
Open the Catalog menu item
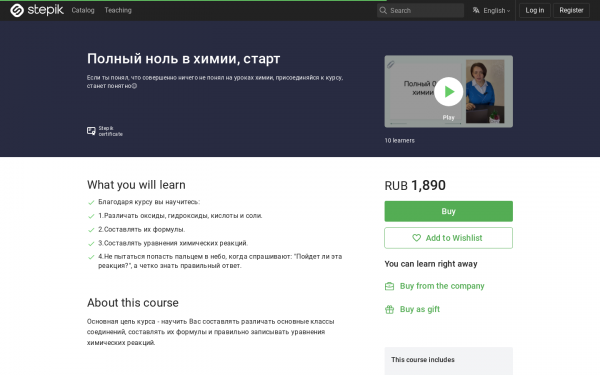click(x=83, y=10)
